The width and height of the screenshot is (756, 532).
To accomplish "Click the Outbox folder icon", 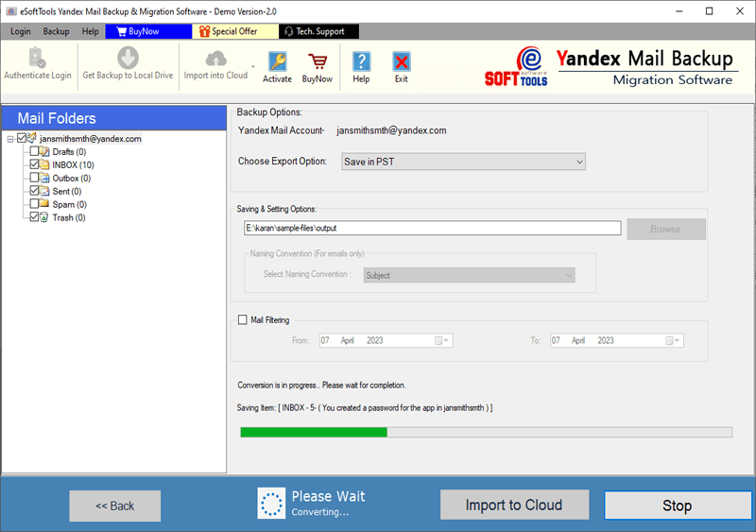I will [x=44, y=178].
